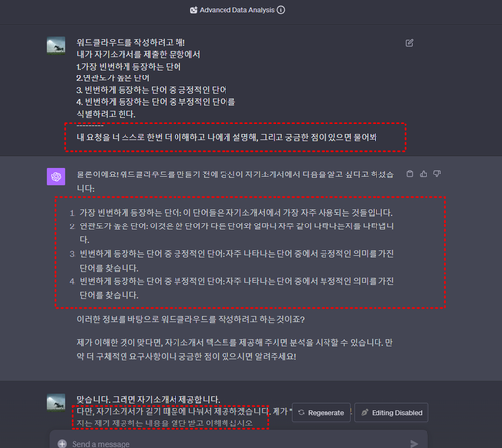Viewport: 502px width, 448px height.
Task: Give the response a thumbs up
Action: point(424,174)
